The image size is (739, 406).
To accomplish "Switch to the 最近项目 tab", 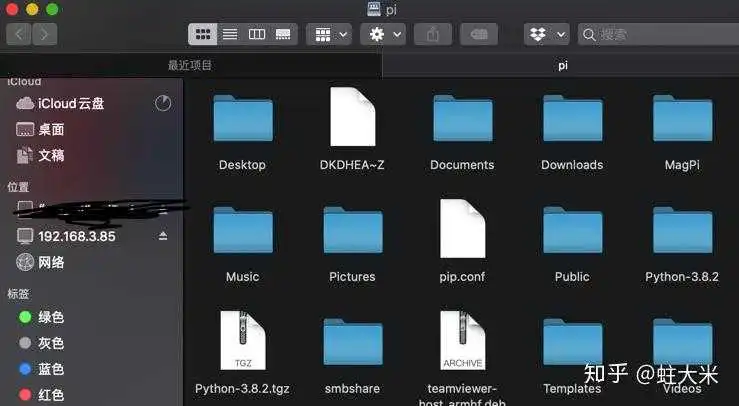I will pyautogui.click(x=190, y=65).
